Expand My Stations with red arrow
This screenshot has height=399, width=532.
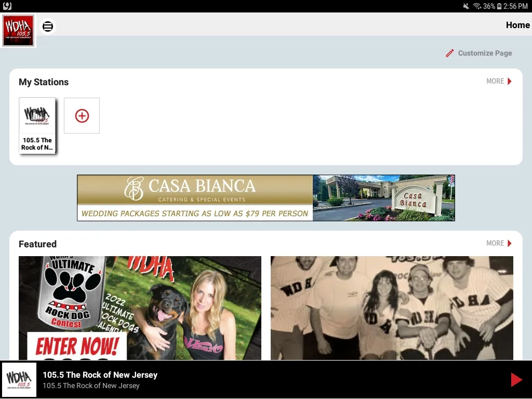[509, 82]
